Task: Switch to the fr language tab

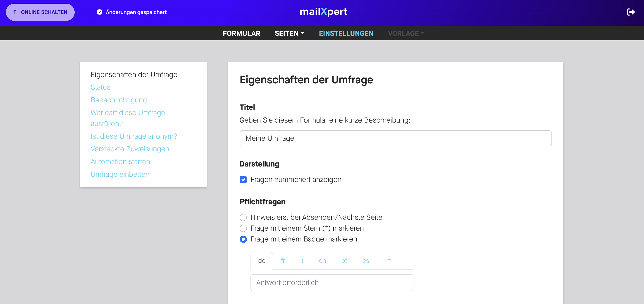Action: tap(282, 261)
